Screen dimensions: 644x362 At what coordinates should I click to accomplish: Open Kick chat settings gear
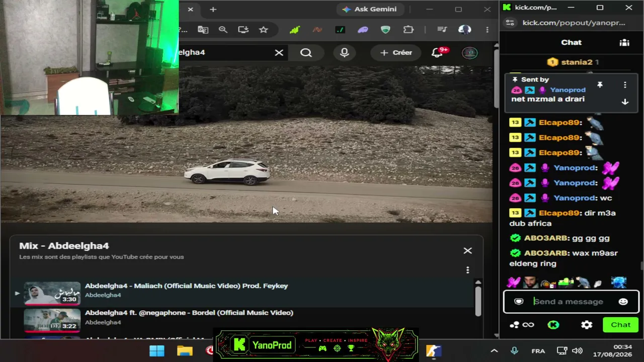click(587, 325)
